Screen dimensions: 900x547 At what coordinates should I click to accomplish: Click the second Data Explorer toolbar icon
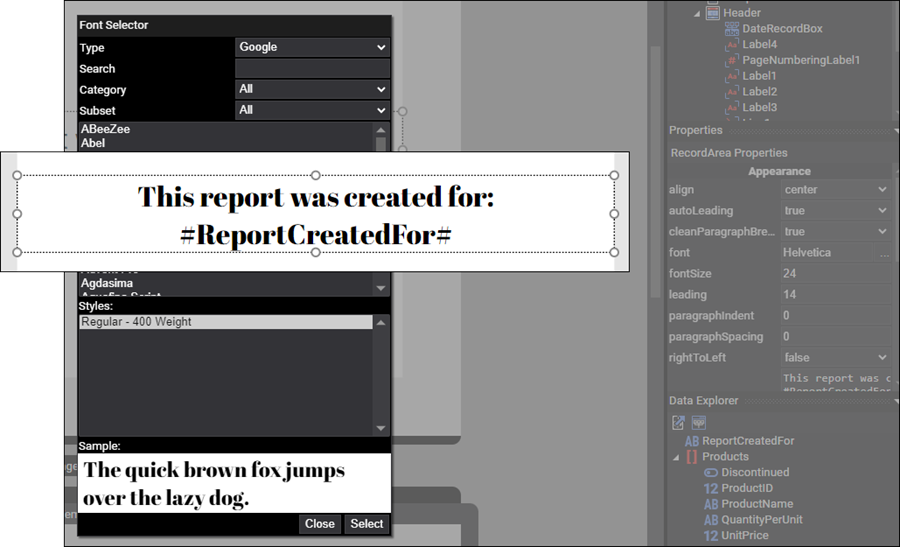[698, 422]
